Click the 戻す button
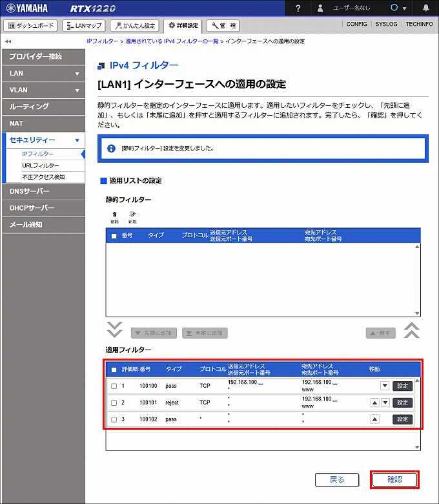 coord(380,333)
